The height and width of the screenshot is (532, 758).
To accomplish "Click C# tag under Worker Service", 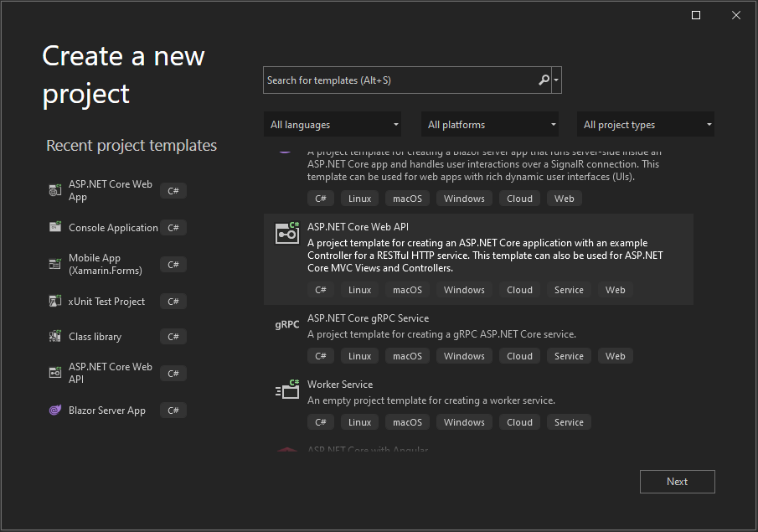I will coord(321,422).
